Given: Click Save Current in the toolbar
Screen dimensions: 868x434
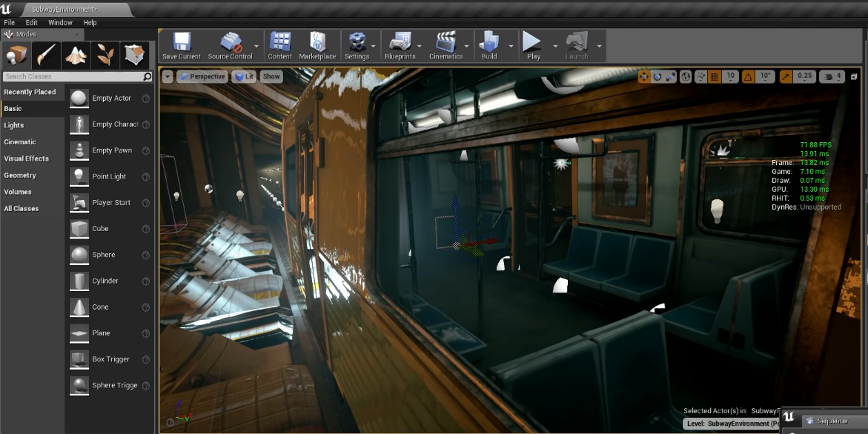Looking at the screenshot, I should pyautogui.click(x=182, y=45).
